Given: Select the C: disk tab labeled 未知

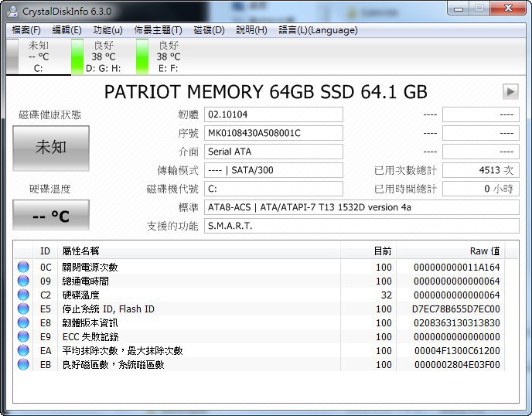Looking at the screenshot, I should [x=39, y=56].
